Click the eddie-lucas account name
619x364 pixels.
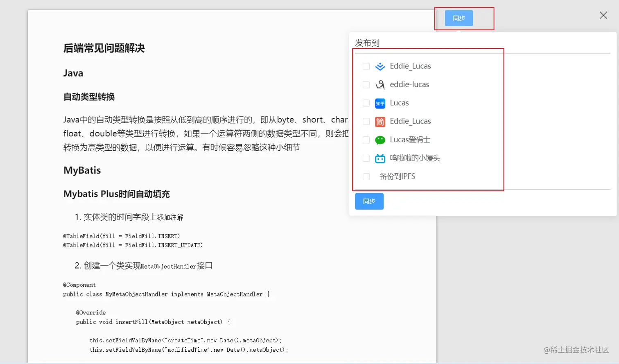pyautogui.click(x=409, y=84)
